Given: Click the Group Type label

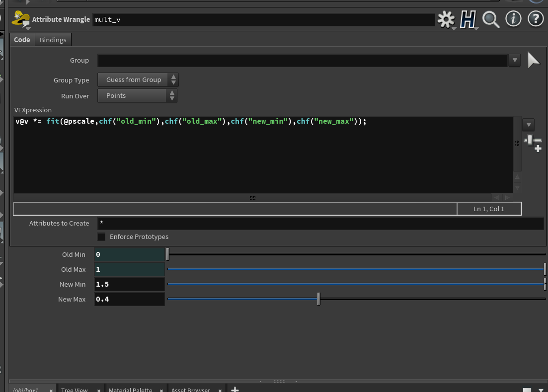Looking at the screenshot, I should [72, 80].
